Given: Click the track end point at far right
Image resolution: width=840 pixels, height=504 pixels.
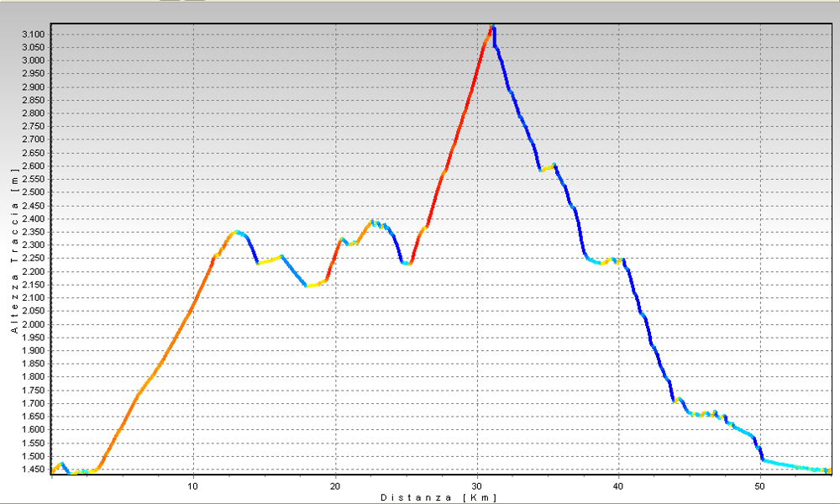Looking at the screenshot, I should pyautogui.click(x=828, y=470).
